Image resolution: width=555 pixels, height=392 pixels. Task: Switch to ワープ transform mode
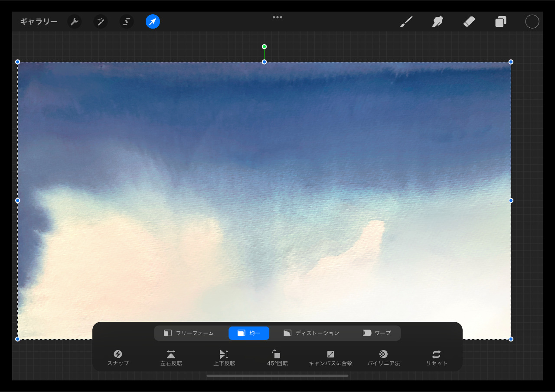pyautogui.click(x=377, y=333)
